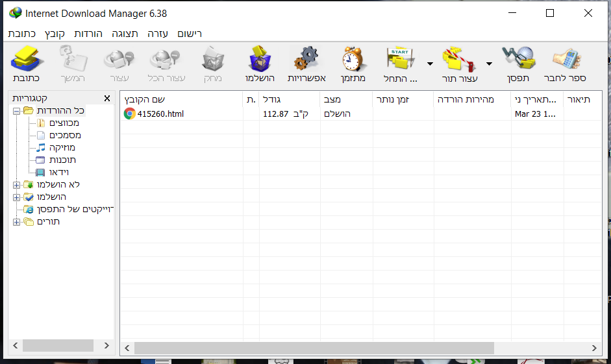The image size is (611, 364).
Task: Open the Downloads (הורדות) menu
Action: click(x=88, y=34)
